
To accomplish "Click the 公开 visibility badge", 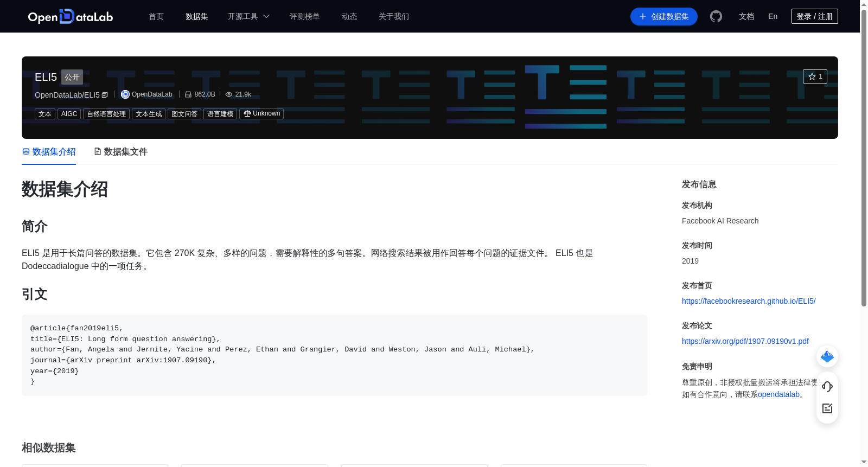I will tap(72, 77).
